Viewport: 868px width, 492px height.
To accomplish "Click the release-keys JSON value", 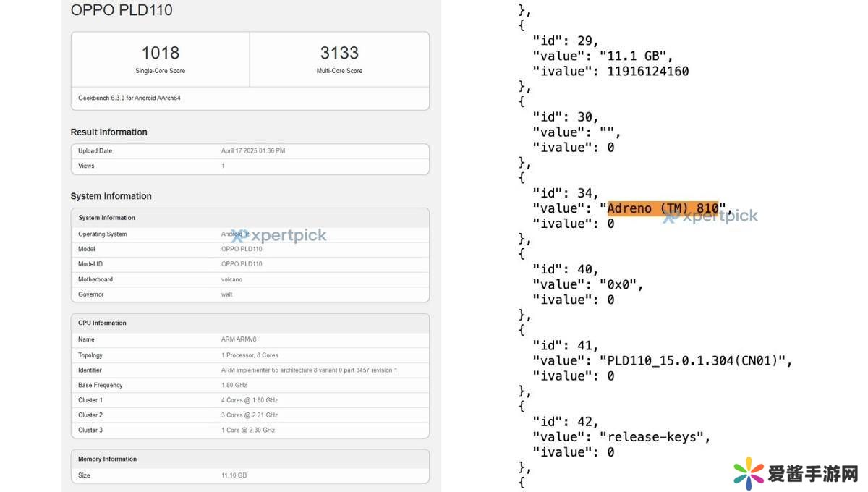I will coord(655,436).
